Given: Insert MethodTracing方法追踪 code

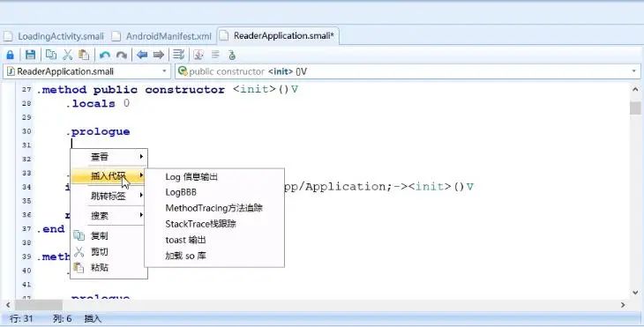Looking at the screenshot, I should [214, 208].
